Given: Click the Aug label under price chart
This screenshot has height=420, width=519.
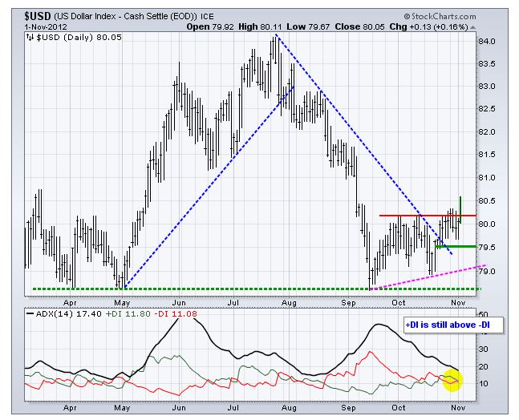Looking at the screenshot, I should coord(289,303).
